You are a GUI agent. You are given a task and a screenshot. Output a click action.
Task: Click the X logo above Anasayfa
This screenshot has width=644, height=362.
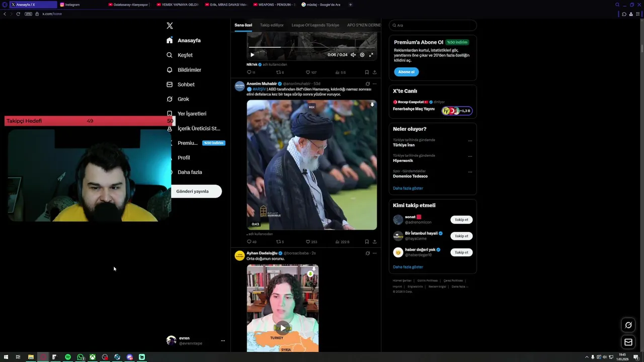coord(170,26)
